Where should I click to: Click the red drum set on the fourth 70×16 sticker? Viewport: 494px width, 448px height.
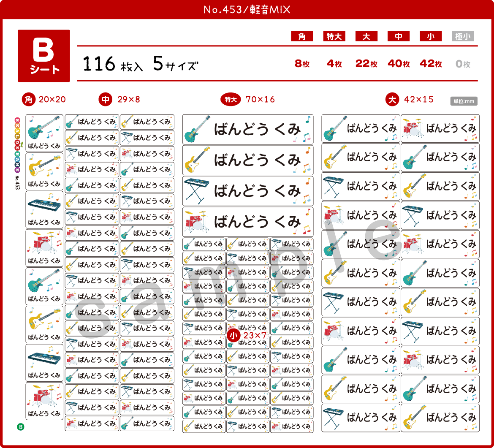pos(197,222)
